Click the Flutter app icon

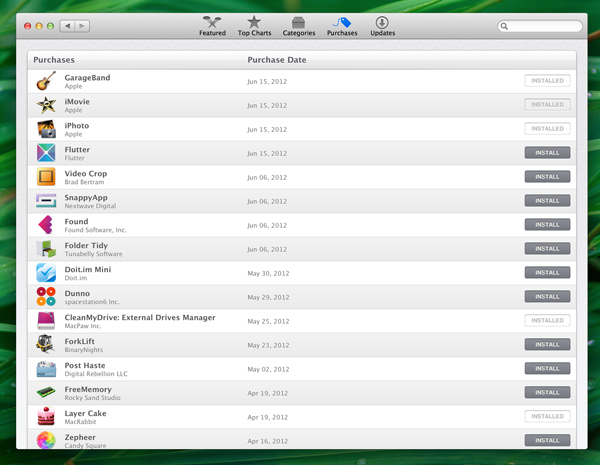click(x=46, y=153)
